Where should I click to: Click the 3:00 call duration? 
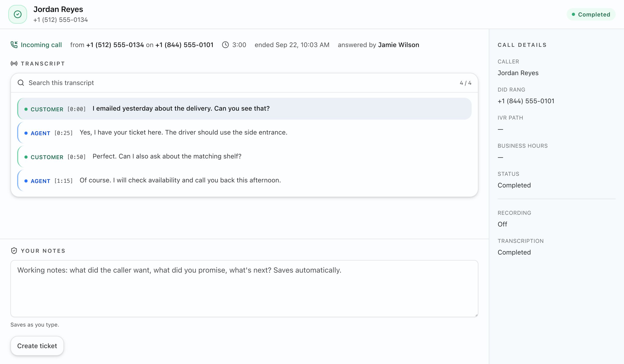pyautogui.click(x=239, y=45)
